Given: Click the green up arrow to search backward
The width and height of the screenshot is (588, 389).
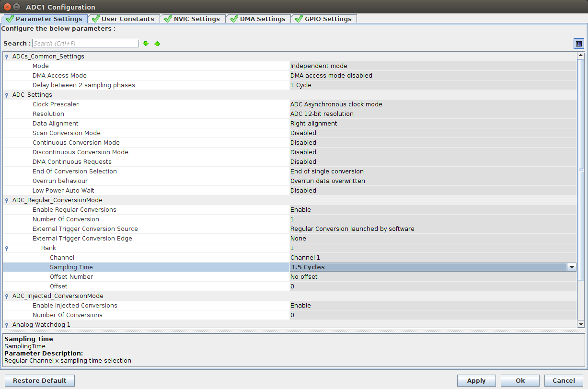Looking at the screenshot, I should [157, 43].
